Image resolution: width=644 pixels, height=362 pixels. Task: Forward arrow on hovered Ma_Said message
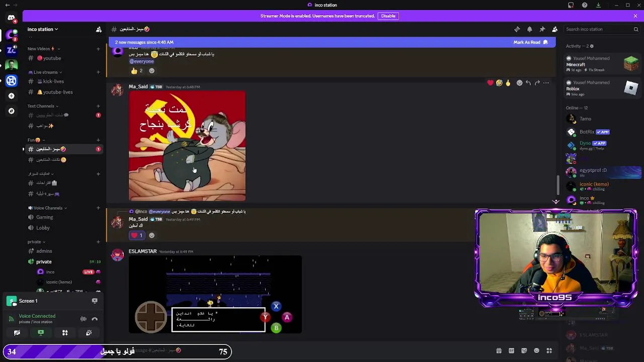tap(537, 83)
